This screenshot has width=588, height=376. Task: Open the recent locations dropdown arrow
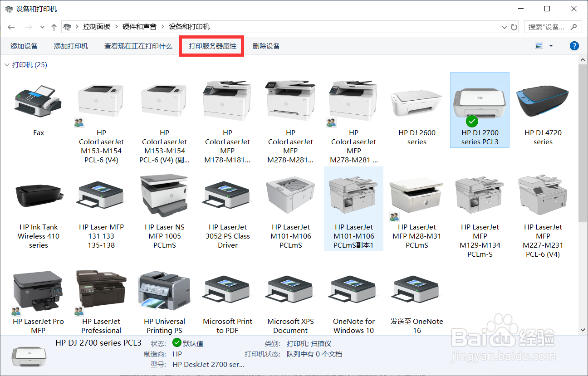pyautogui.click(x=42, y=27)
